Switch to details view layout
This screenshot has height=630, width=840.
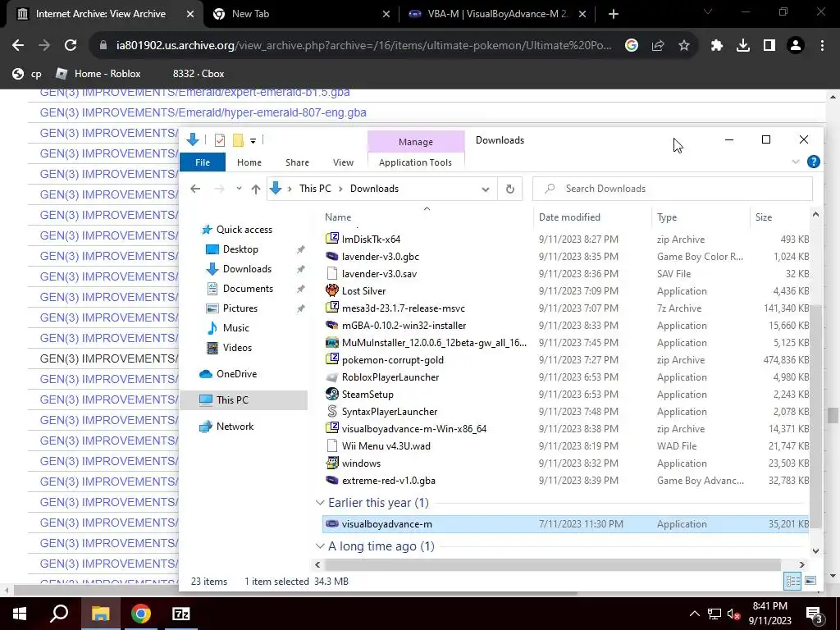tap(793, 581)
